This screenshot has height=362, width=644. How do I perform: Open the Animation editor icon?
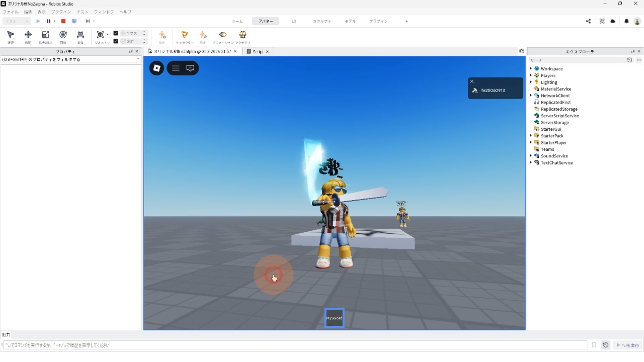(x=223, y=35)
